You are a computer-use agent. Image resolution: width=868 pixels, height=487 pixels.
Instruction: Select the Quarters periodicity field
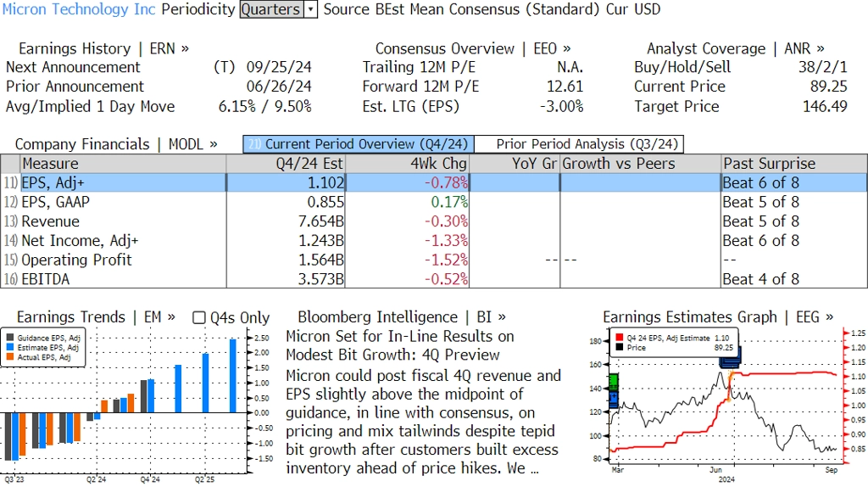pyautogui.click(x=271, y=9)
